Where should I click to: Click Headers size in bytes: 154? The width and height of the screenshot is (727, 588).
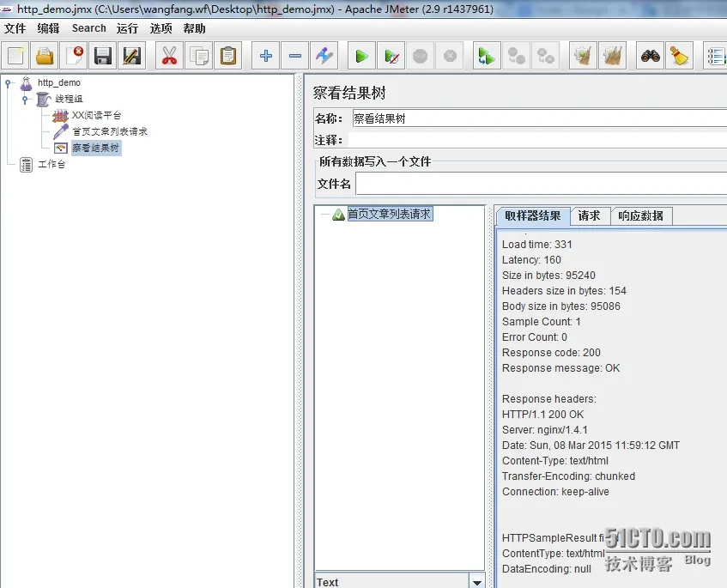(x=564, y=291)
